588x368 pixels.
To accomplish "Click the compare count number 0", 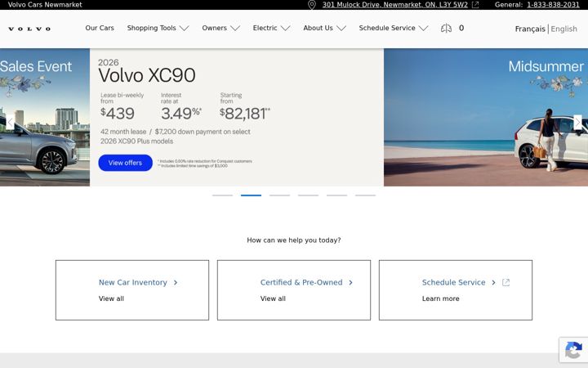I will 461,28.
